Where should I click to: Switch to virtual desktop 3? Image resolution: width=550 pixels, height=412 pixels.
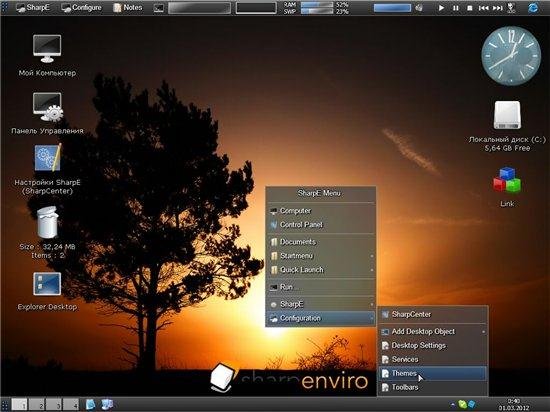(x=54, y=405)
